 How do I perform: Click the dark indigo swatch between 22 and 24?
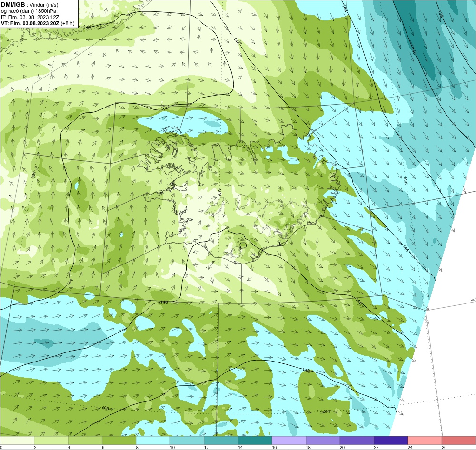point(391,440)
